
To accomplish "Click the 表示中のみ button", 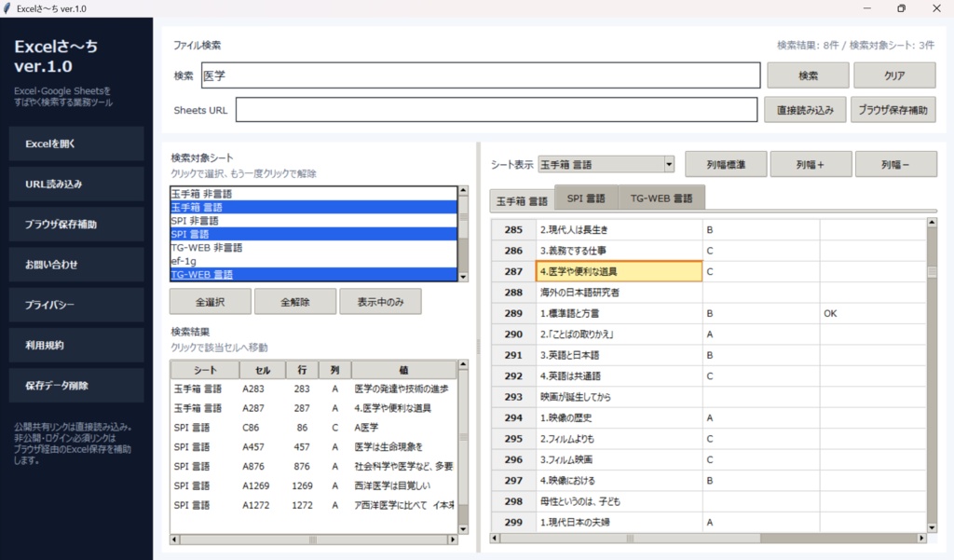I will tap(380, 302).
